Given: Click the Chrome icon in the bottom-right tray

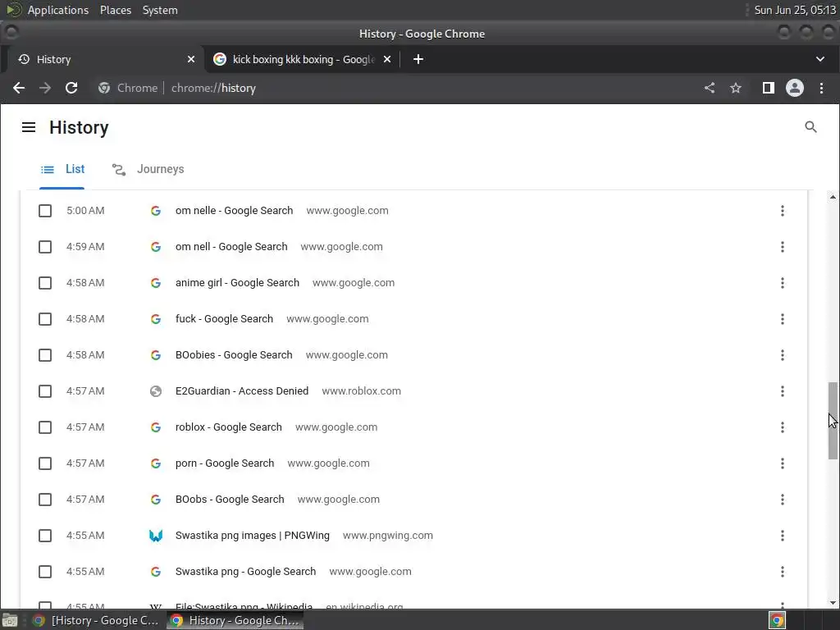Looking at the screenshot, I should [x=777, y=620].
